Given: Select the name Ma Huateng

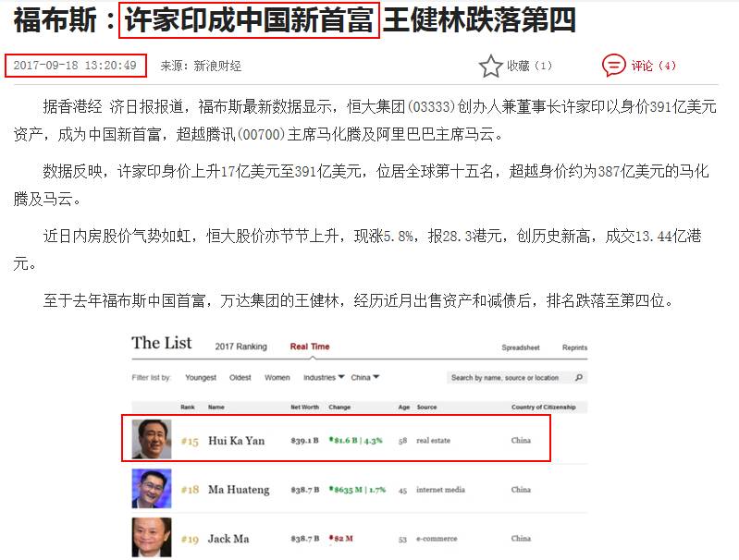Looking at the screenshot, I should click(239, 490).
